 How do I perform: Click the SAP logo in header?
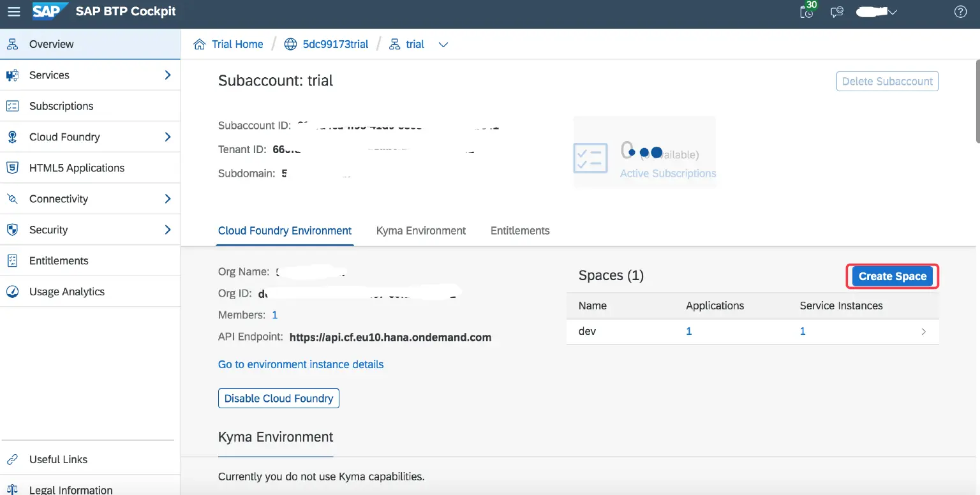[x=50, y=11]
